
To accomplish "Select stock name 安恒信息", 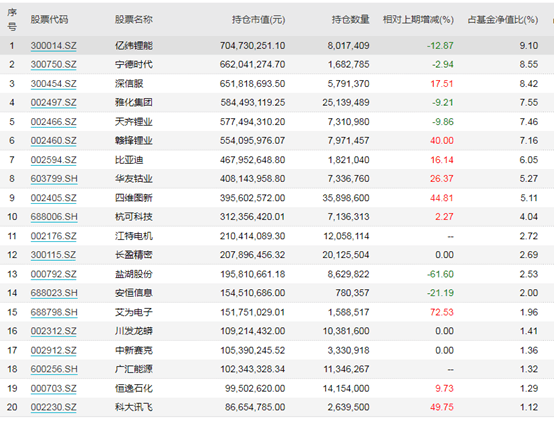I will point(134,293).
